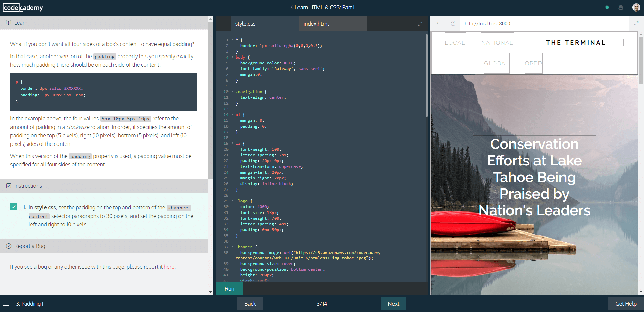Advance to the next exercise
Viewport: 644px width, 312px height.
[x=393, y=304]
